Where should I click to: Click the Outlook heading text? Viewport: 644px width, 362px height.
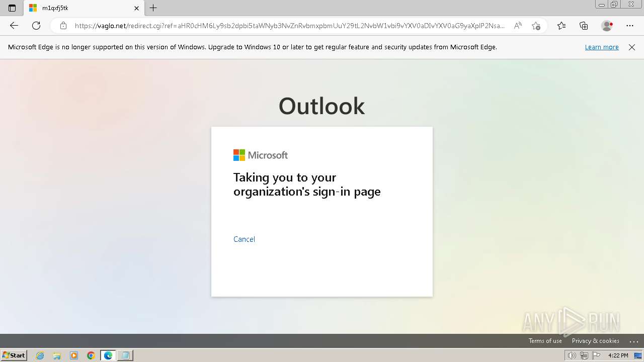[322, 106]
